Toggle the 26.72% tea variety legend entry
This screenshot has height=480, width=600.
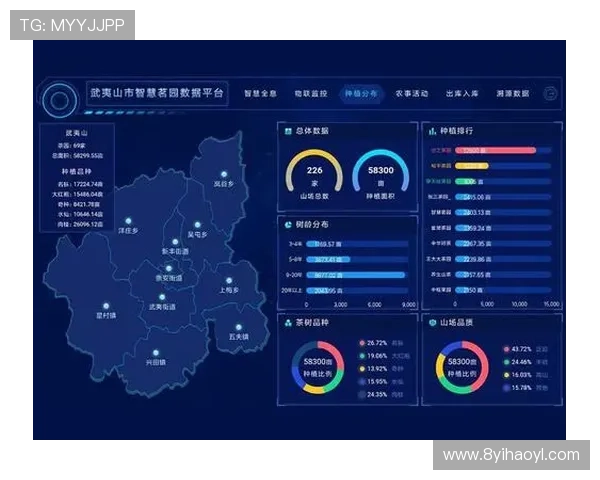pyautogui.click(x=381, y=343)
